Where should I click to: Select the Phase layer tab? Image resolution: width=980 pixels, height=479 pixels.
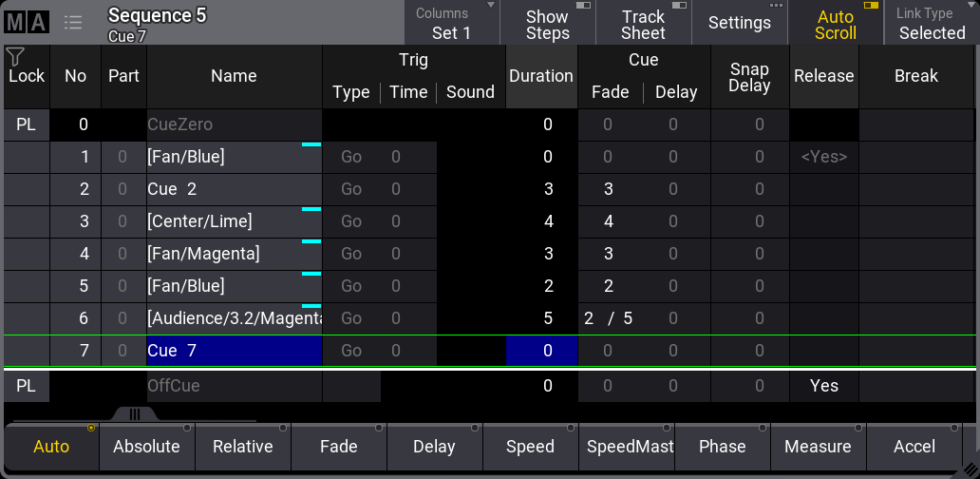click(x=722, y=447)
